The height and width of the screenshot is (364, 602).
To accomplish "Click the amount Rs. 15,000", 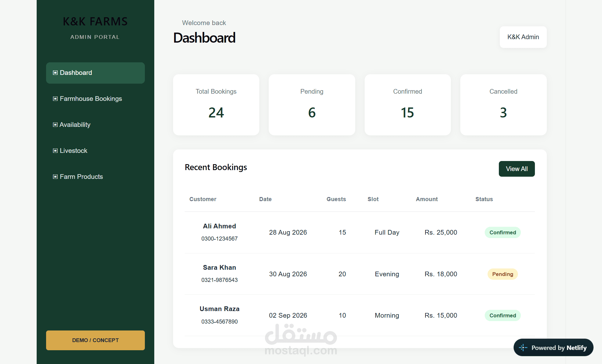I will (x=441, y=315).
